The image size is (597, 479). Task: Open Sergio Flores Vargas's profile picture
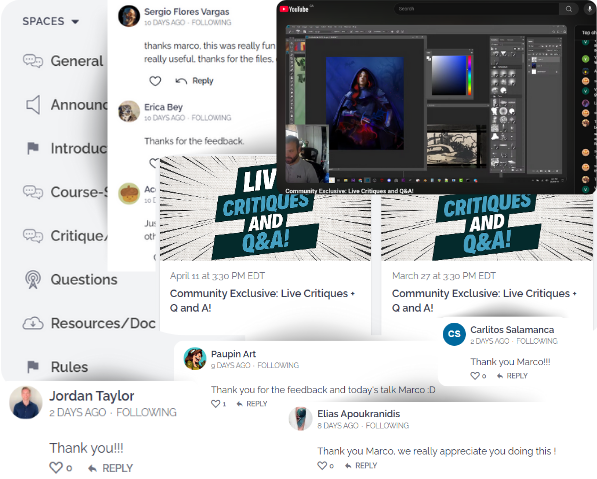point(129,16)
